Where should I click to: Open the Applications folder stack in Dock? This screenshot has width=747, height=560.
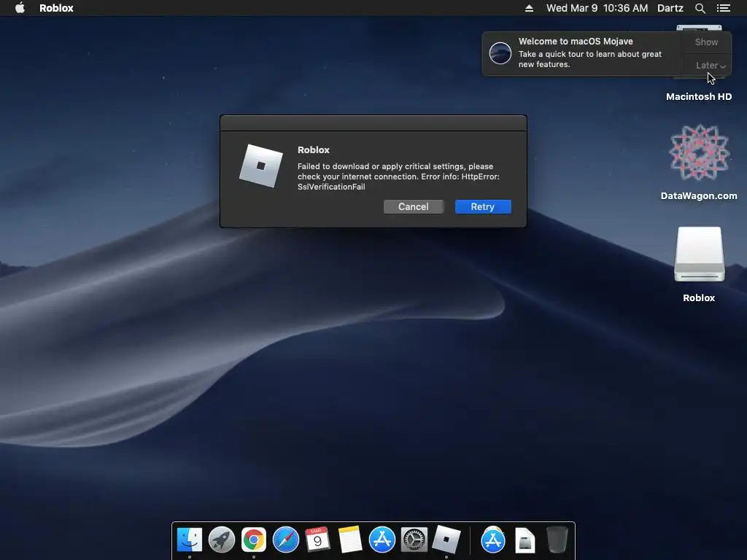coord(492,540)
